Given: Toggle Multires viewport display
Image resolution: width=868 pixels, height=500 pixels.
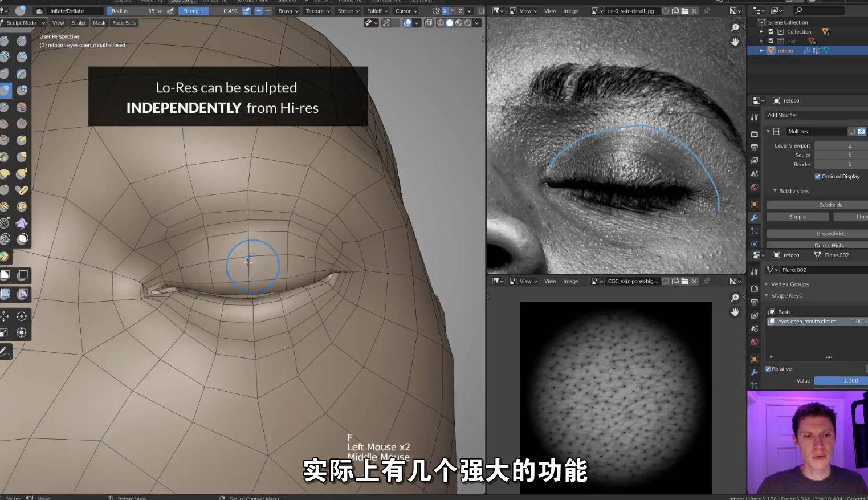Looking at the screenshot, I should [x=852, y=131].
